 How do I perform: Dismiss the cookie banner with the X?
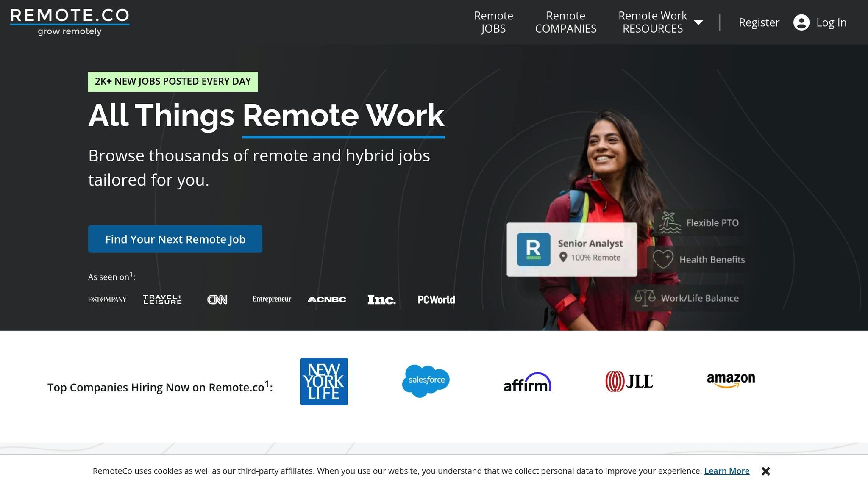[766, 471]
